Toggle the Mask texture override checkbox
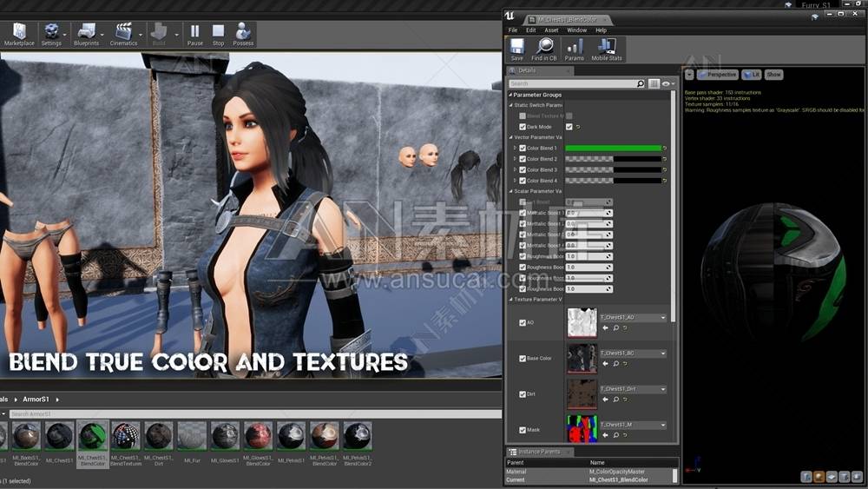The width and height of the screenshot is (868, 489). point(523,430)
